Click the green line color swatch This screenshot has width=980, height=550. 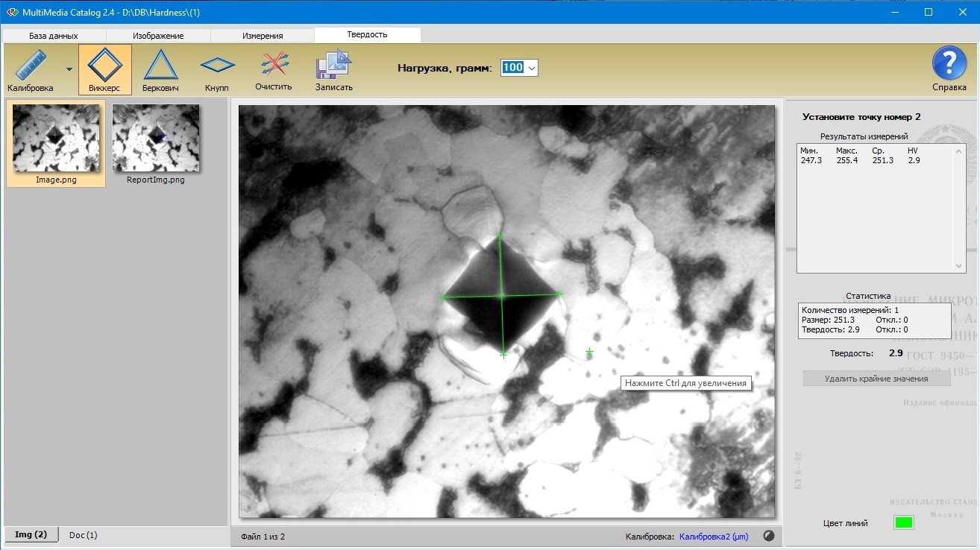click(903, 522)
